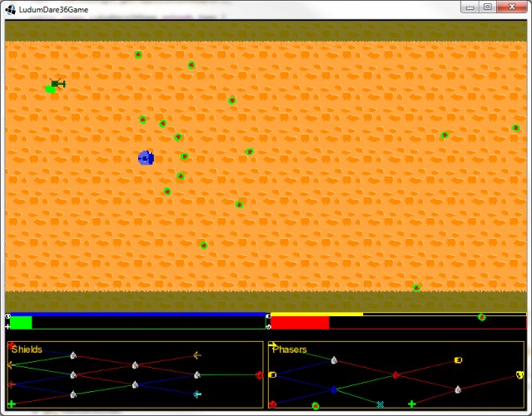Select the cyan arrow node in Shields panel

click(x=197, y=394)
